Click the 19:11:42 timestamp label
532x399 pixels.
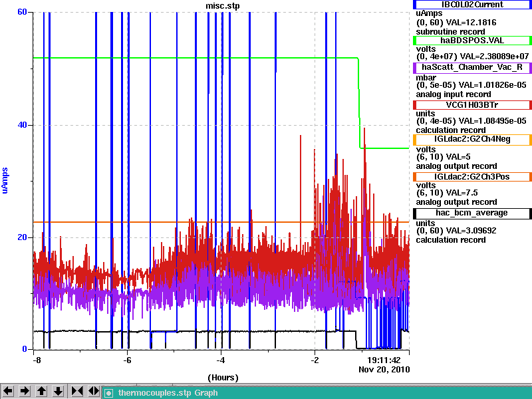point(384,360)
